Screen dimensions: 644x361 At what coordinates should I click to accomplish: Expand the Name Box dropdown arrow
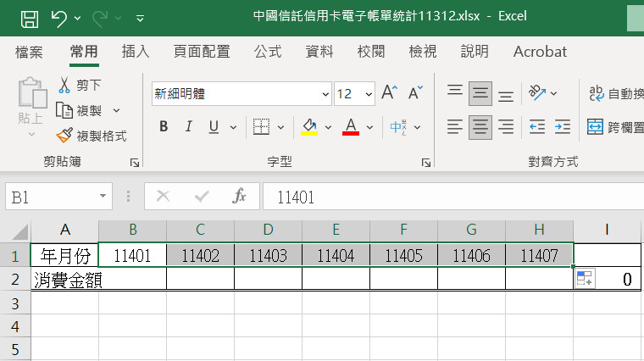coord(103,197)
